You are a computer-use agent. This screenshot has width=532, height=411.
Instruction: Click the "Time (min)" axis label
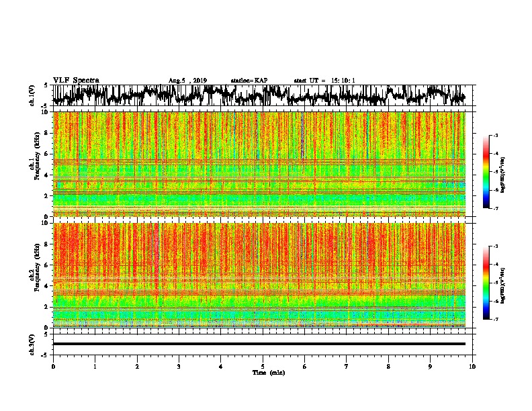click(x=269, y=373)
